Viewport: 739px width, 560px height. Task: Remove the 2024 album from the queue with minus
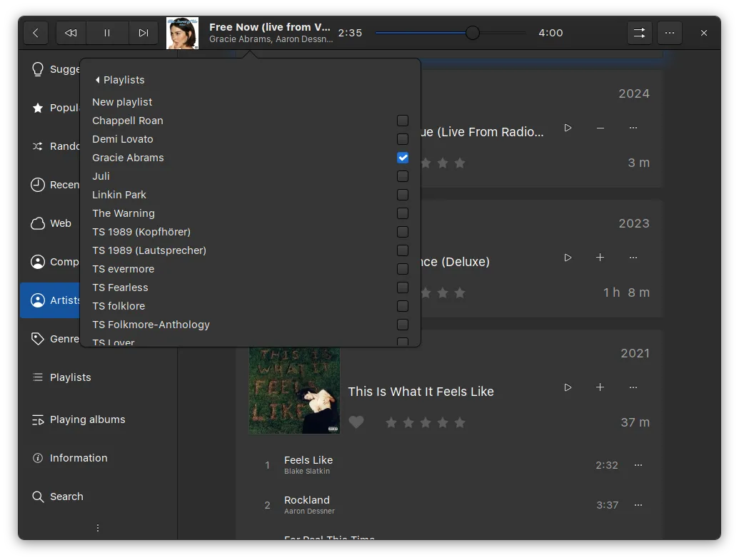click(600, 128)
